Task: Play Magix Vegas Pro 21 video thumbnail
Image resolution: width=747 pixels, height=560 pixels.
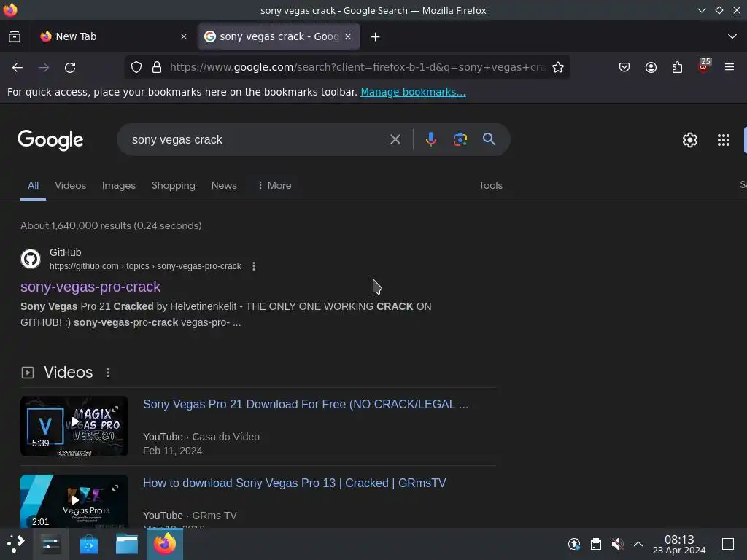Action: pos(74,426)
